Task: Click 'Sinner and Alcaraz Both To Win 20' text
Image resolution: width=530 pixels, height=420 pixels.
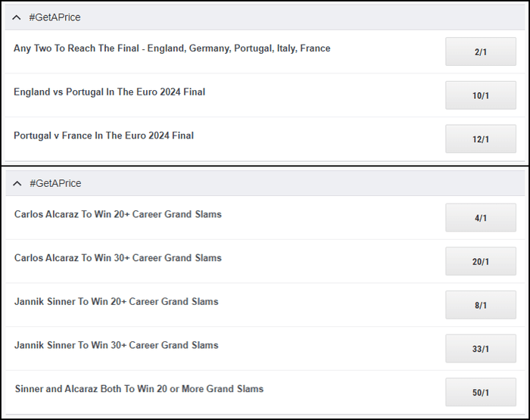Action: [139, 389]
